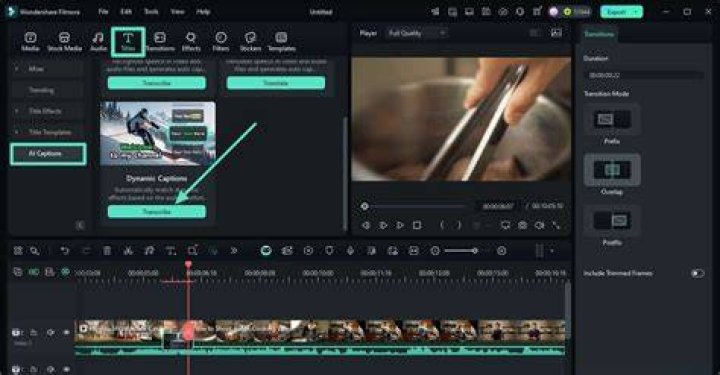This screenshot has height=375, width=720.
Task: Click the playhead marker on timeline ruler
Action: click(188, 264)
